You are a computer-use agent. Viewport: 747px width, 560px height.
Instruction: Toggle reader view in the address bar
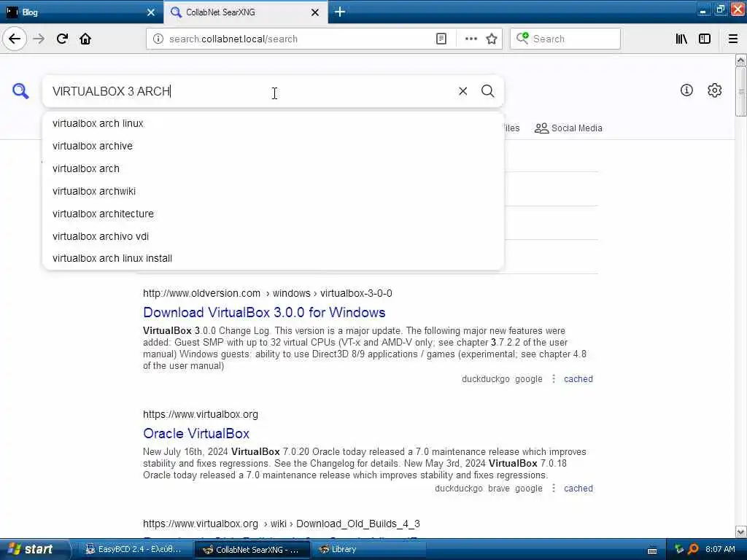441,39
